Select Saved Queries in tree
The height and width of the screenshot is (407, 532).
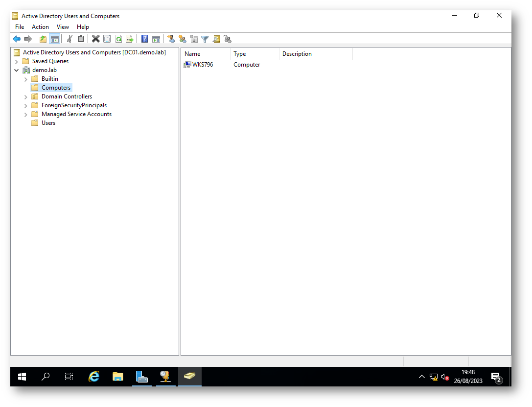click(x=50, y=61)
